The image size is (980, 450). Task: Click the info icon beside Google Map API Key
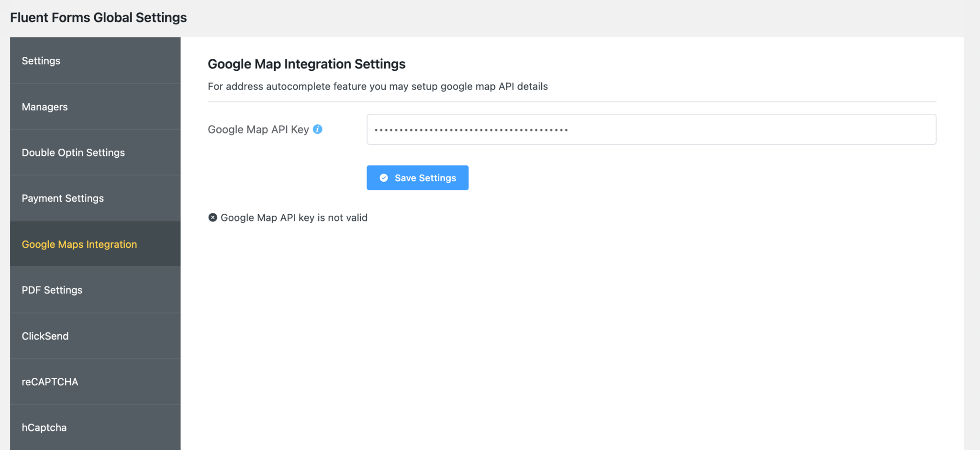click(317, 129)
